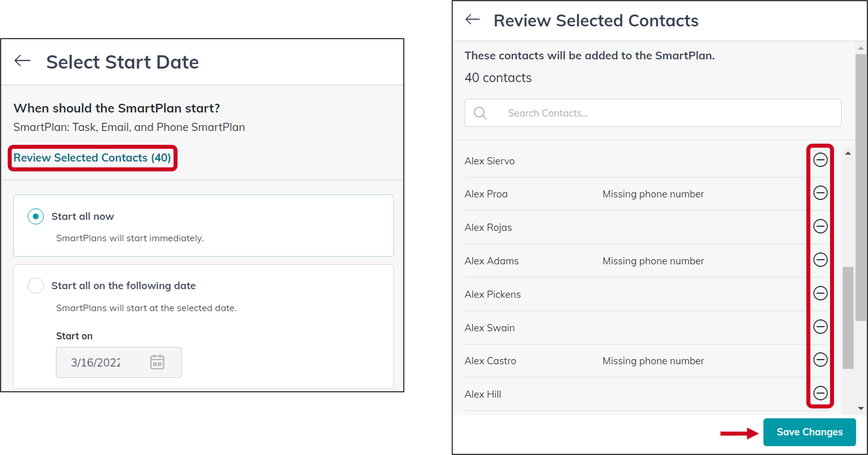Click the outer panel scroll up arrow
Screen dimensions: 868x455
pos(861,48)
